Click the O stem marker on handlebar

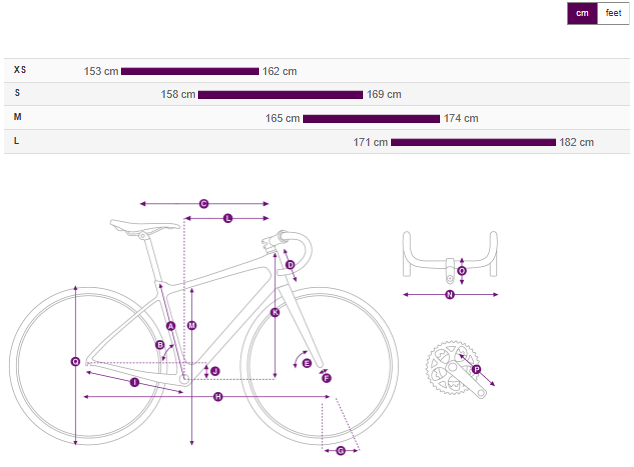tap(461, 271)
